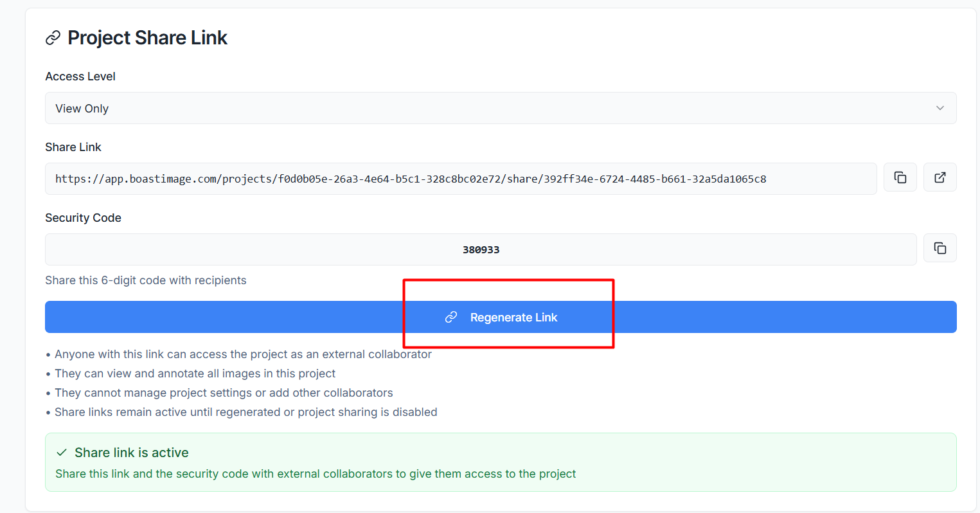
Task: Click the Security Code label
Action: 83,218
